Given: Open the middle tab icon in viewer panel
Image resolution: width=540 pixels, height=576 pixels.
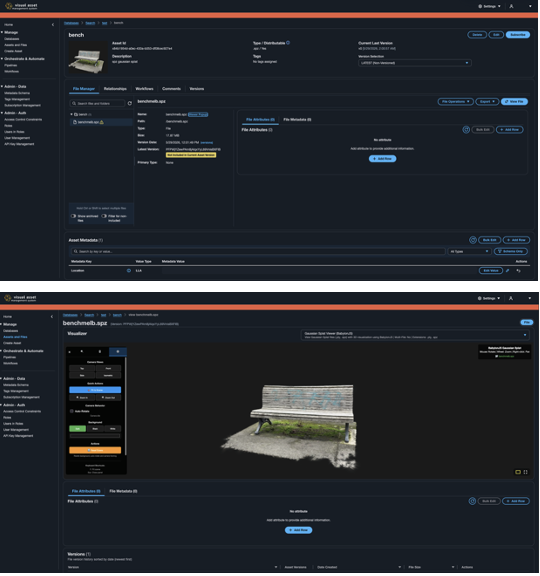Looking at the screenshot, I should (100, 352).
